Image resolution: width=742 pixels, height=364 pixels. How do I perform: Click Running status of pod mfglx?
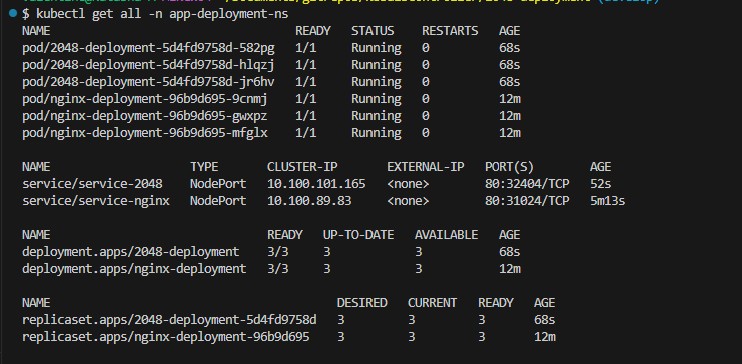376,133
